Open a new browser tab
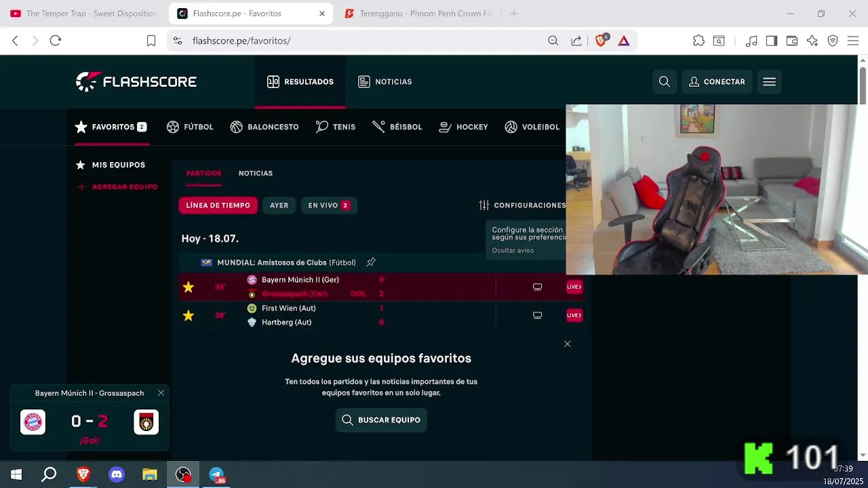Image resolution: width=868 pixels, height=488 pixels. (x=514, y=14)
